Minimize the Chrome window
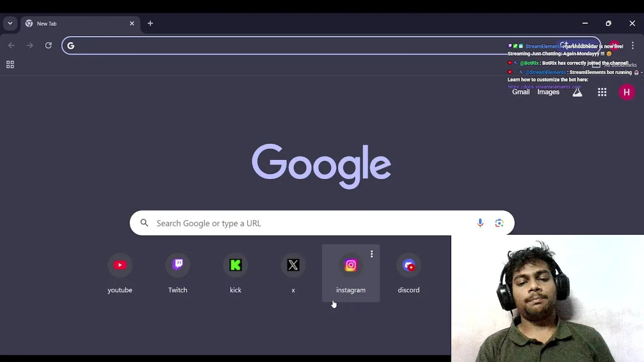Screen dimensions: 644x362 585,23
